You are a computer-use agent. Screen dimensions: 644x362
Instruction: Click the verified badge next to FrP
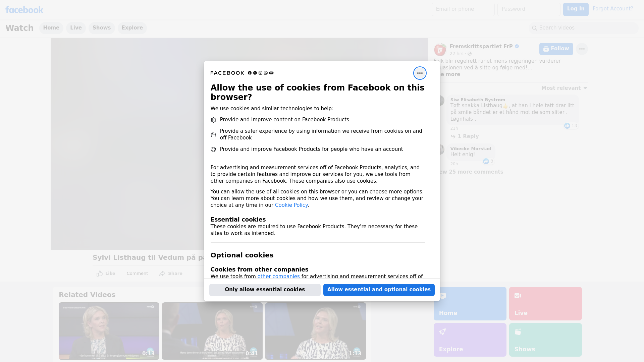[517, 47]
